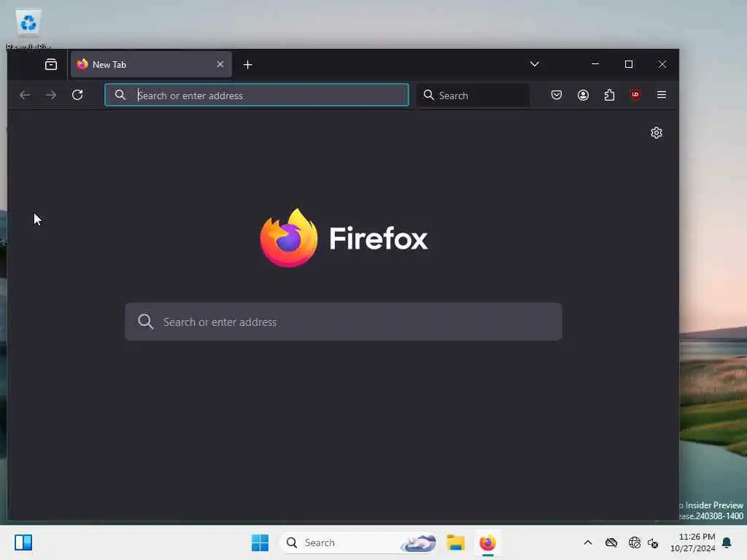Click magnifier icon in address bar
Screen dimensions: 747x560
click(x=120, y=95)
